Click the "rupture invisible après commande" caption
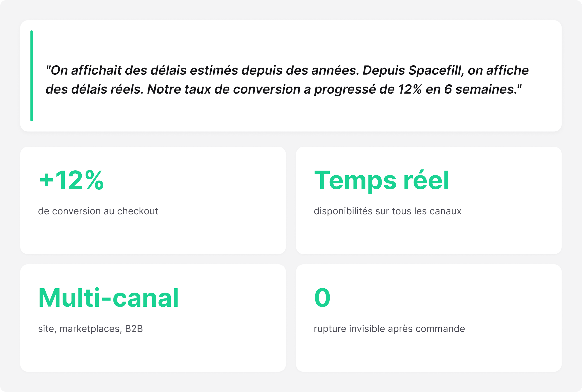 tap(389, 329)
